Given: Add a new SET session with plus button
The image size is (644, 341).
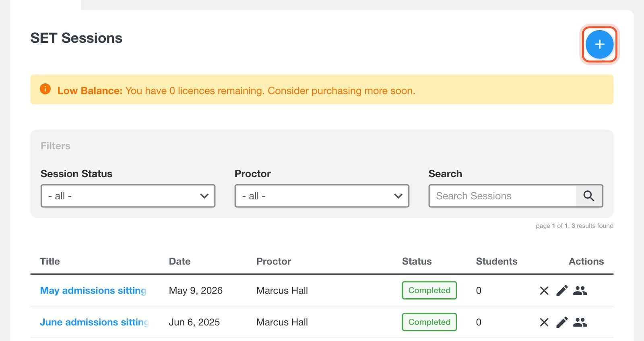Looking at the screenshot, I should (599, 44).
